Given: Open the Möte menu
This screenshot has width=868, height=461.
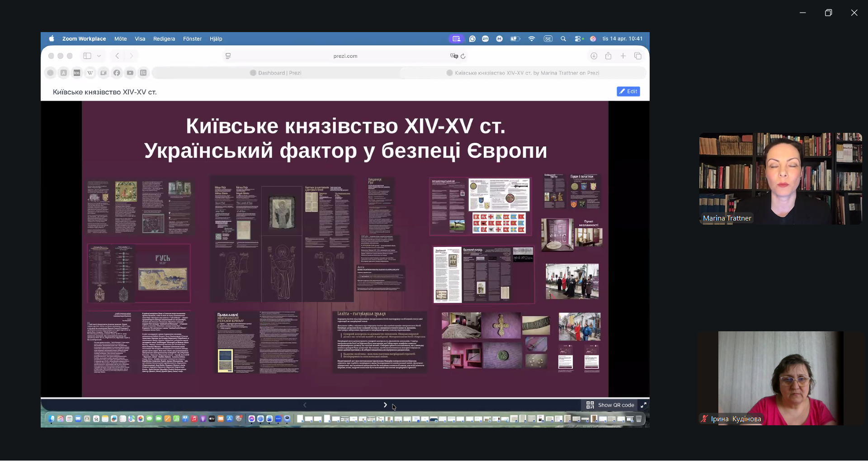Looking at the screenshot, I should coord(120,39).
